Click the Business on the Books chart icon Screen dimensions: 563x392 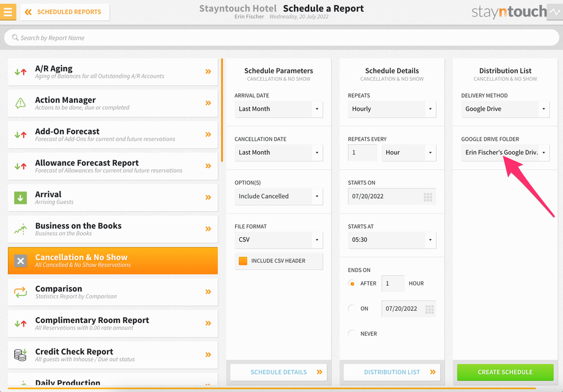[20, 229]
